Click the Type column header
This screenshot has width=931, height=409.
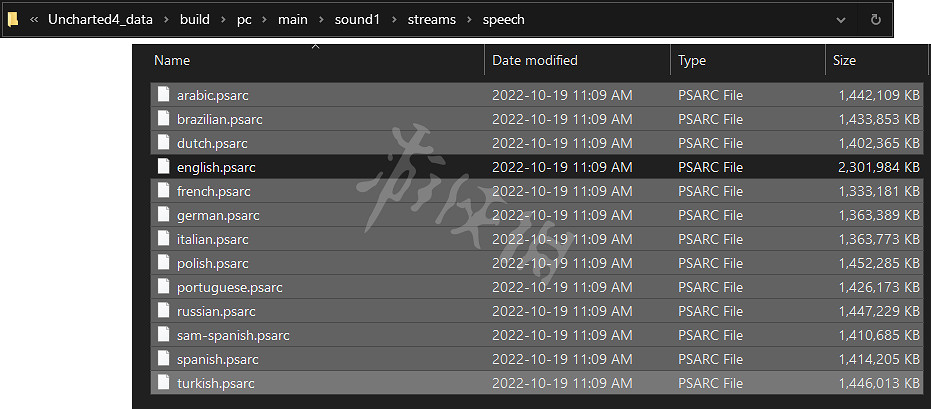click(x=692, y=60)
